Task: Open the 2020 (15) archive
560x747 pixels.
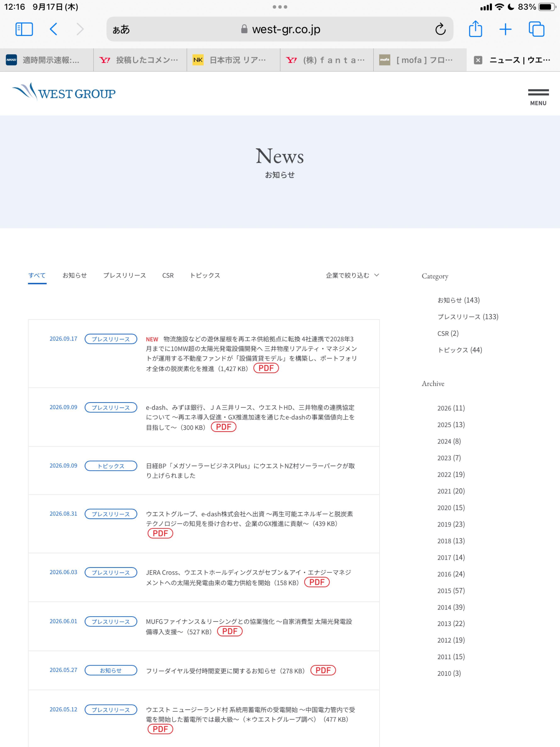Action: [x=451, y=508]
